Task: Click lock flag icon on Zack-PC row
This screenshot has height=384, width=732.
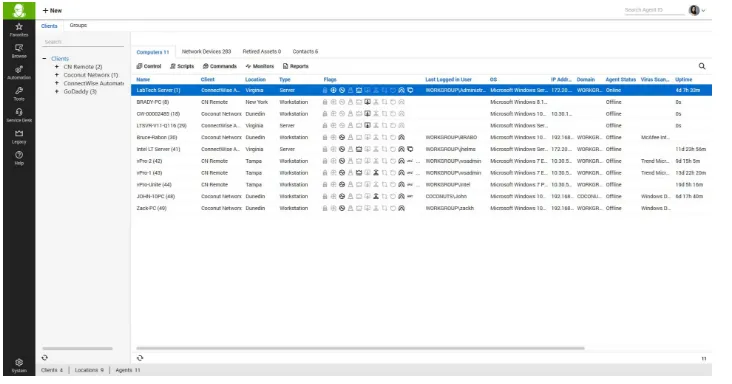Action: coord(325,208)
